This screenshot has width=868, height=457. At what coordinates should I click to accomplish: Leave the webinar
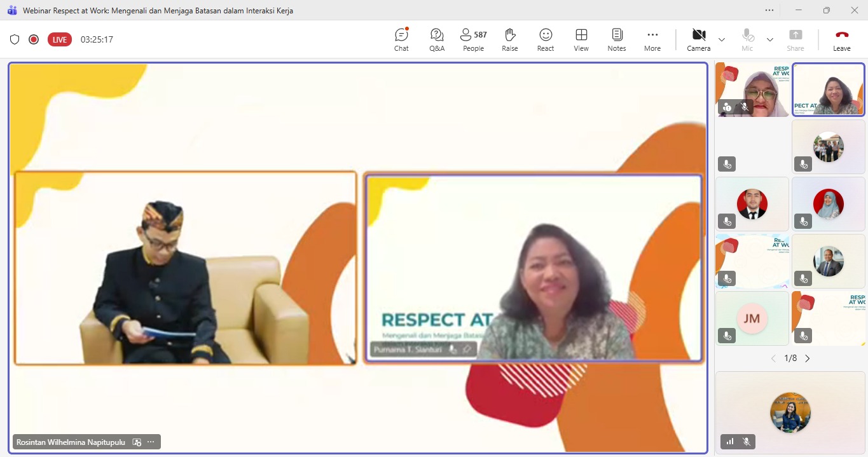click(842, 39)
